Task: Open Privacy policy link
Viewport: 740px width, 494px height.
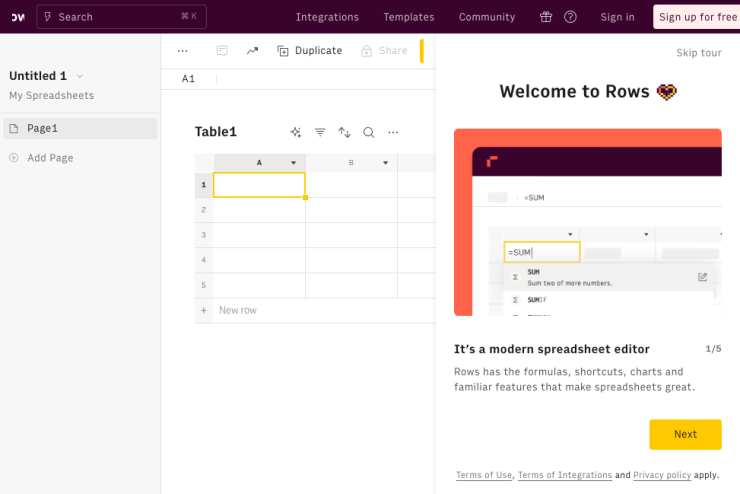Action: pyautogui.click(x=662, y=475)
